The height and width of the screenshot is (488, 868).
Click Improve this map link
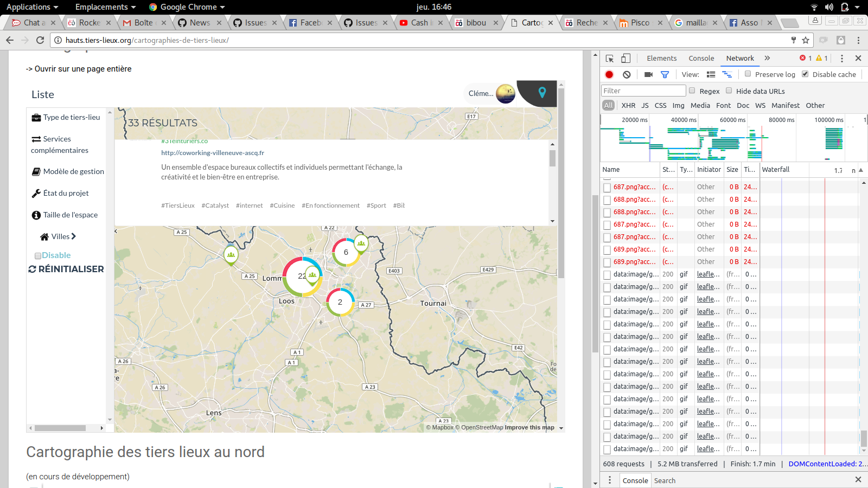529,427
